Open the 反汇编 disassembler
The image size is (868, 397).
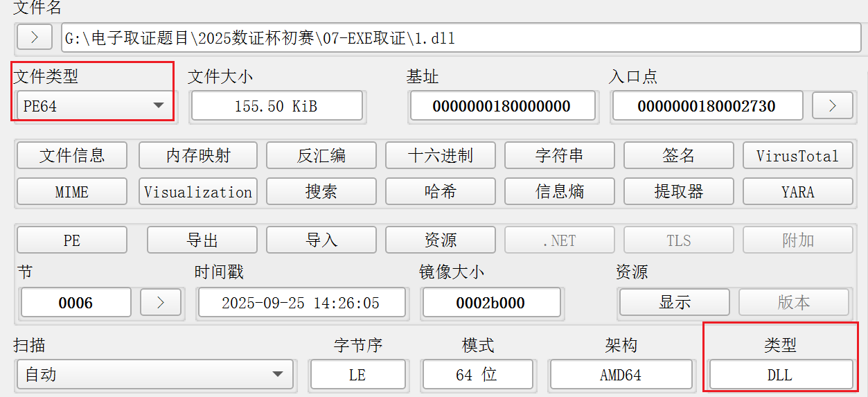pyautogui.click(x=321, y=156)
